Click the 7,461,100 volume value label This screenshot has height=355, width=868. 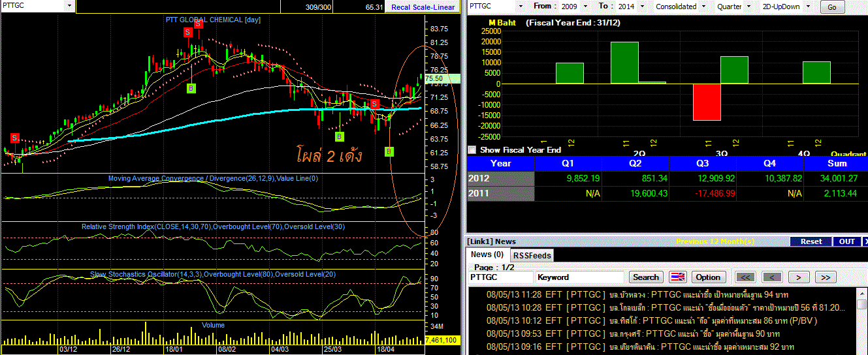tap(442, 340)
